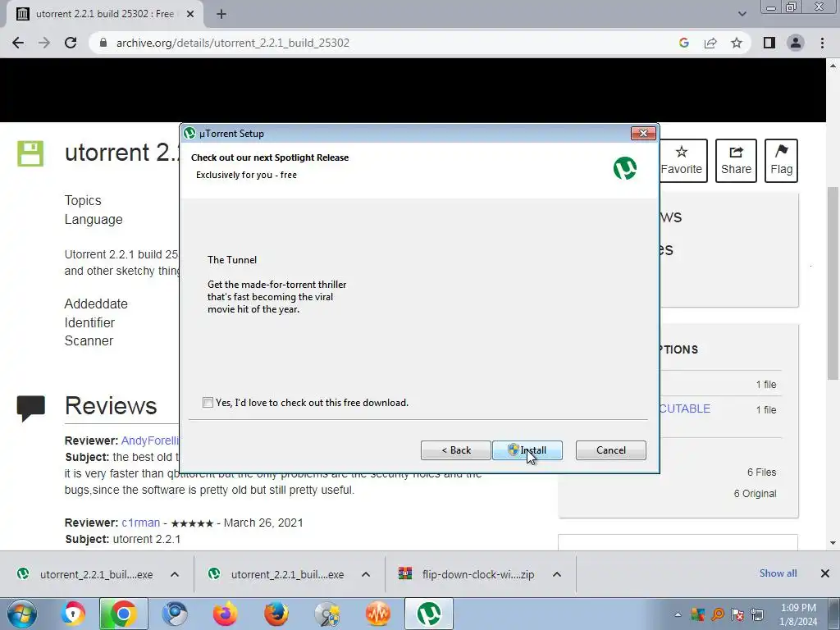Viewport: 840px width, 630px height.
Task: Click the scrollbar down arrow
Action: coord(833,543)
